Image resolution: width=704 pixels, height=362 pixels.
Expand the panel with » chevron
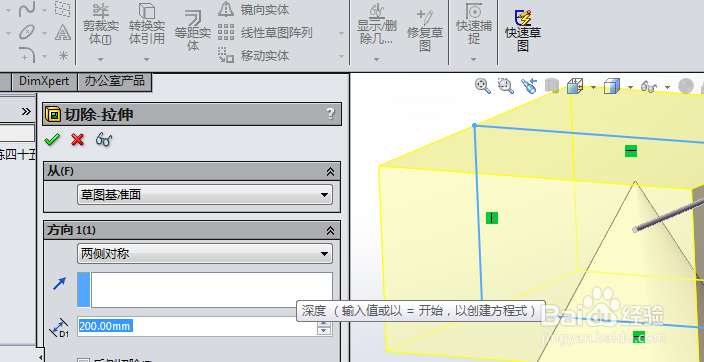(26, 111)
